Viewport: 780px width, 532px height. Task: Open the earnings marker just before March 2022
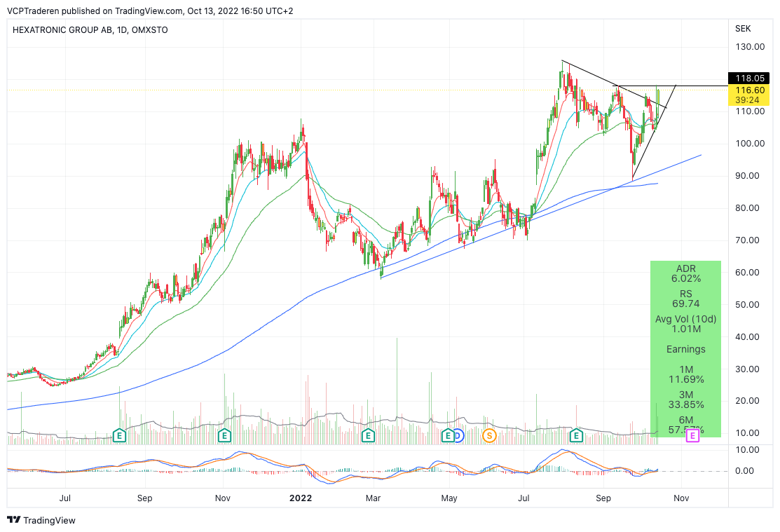pyautogui.click(x=368, y=436)
